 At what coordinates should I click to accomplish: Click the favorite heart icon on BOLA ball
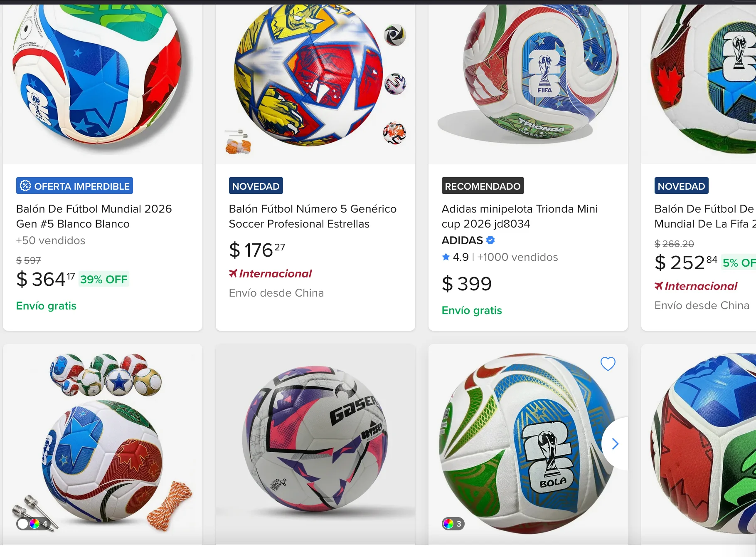608,364
